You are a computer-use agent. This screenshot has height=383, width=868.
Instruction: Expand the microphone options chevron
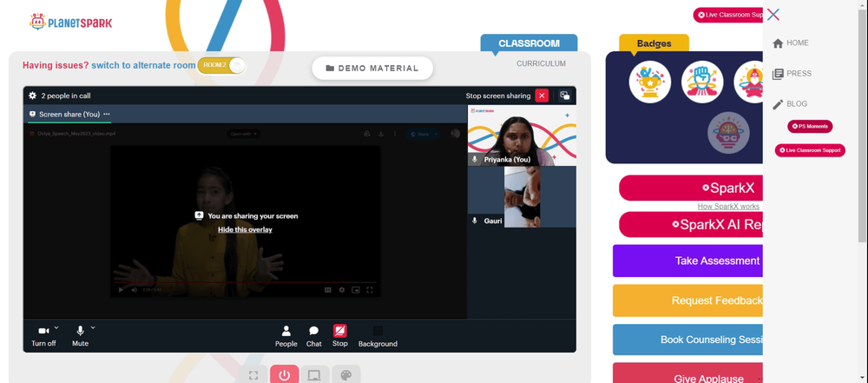[93, 327]
